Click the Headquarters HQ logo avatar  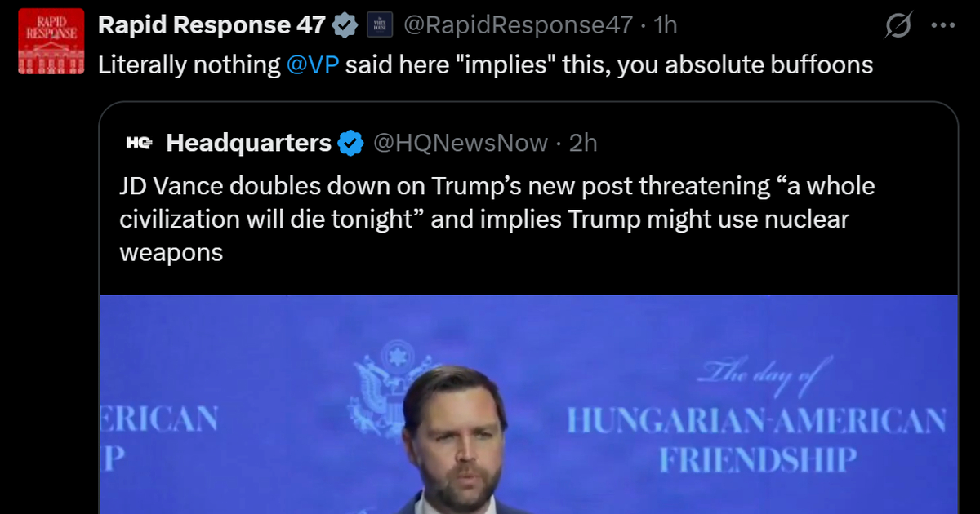(140, 144)
